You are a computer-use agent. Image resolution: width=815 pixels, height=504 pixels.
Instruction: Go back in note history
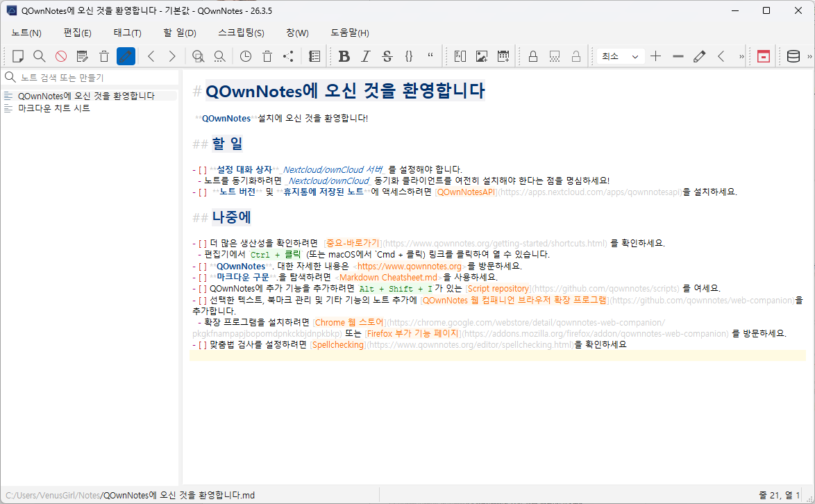pos(151,56)
